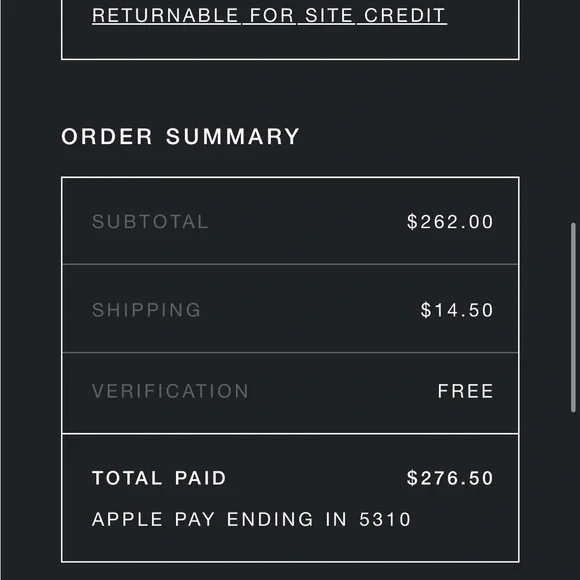Click the card digits 5310

(x=385, y=519)
